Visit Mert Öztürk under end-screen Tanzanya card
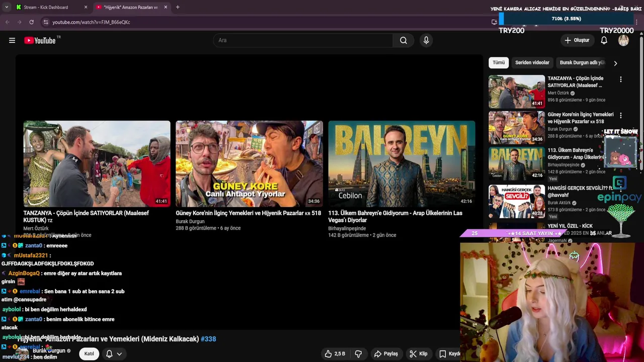This screenshot has height=362, width=644. click(36, 229)
